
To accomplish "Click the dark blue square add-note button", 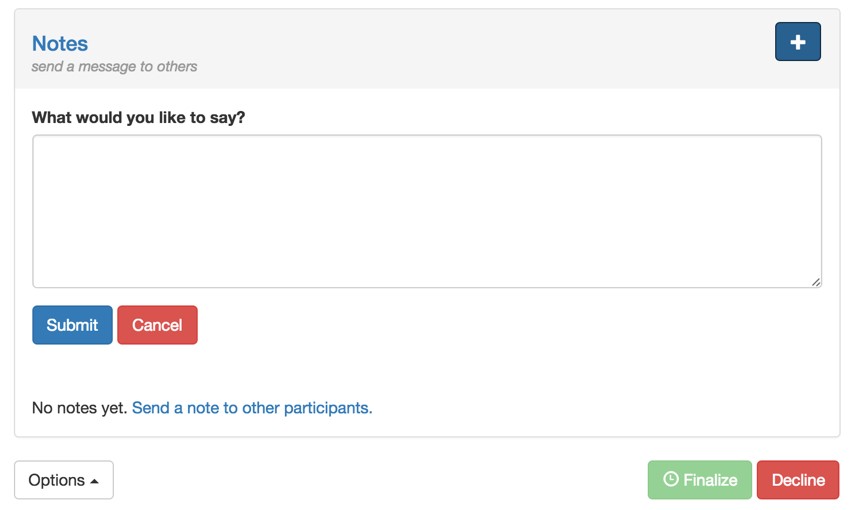I will (797, 42).
